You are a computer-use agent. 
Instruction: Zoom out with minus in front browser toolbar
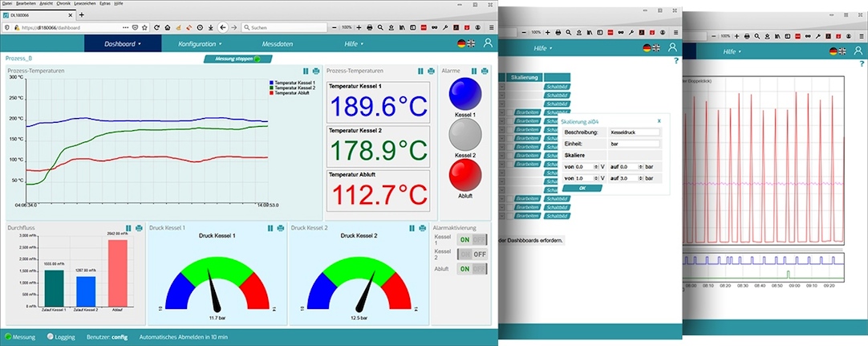click(x=334, y=27)
